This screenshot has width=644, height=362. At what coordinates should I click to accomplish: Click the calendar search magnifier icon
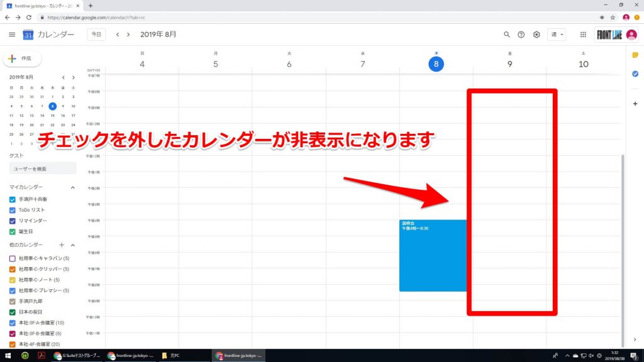(x=507, y=35)
